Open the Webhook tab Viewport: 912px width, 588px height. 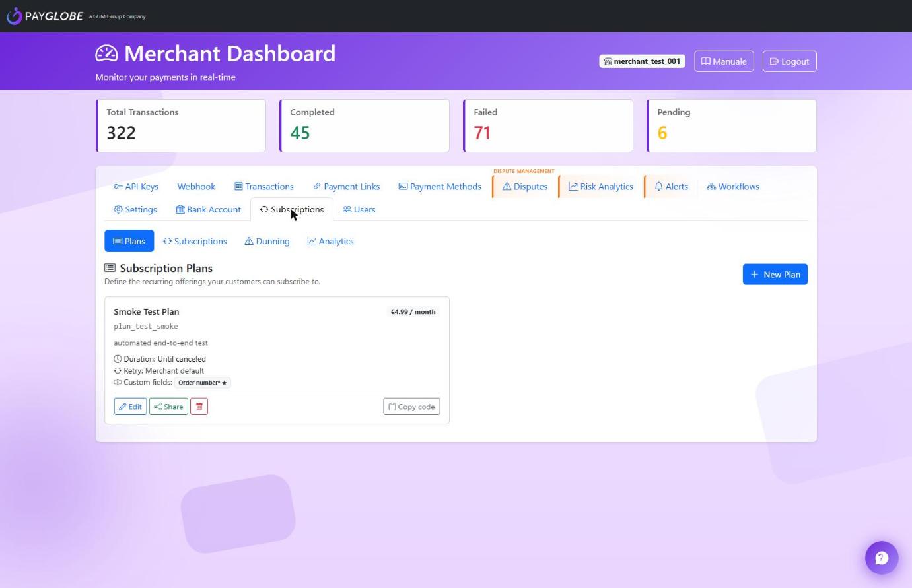[196, 187]
